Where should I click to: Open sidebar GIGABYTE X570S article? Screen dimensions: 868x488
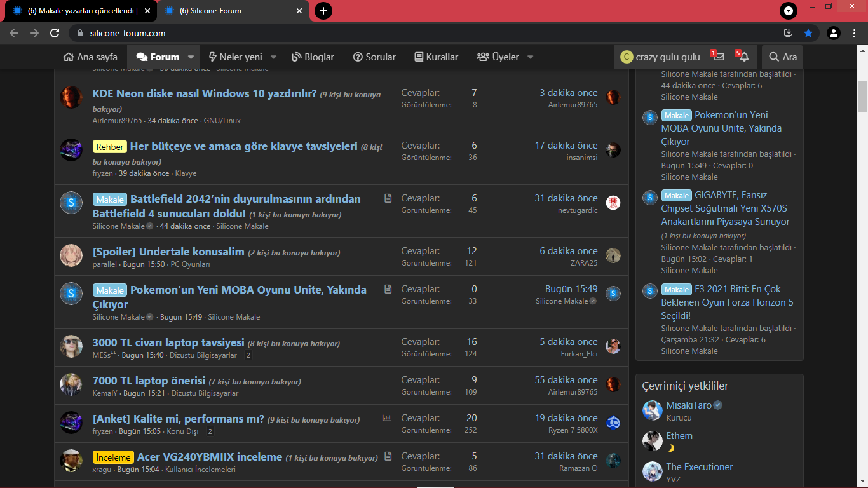[x=725, y=208]
